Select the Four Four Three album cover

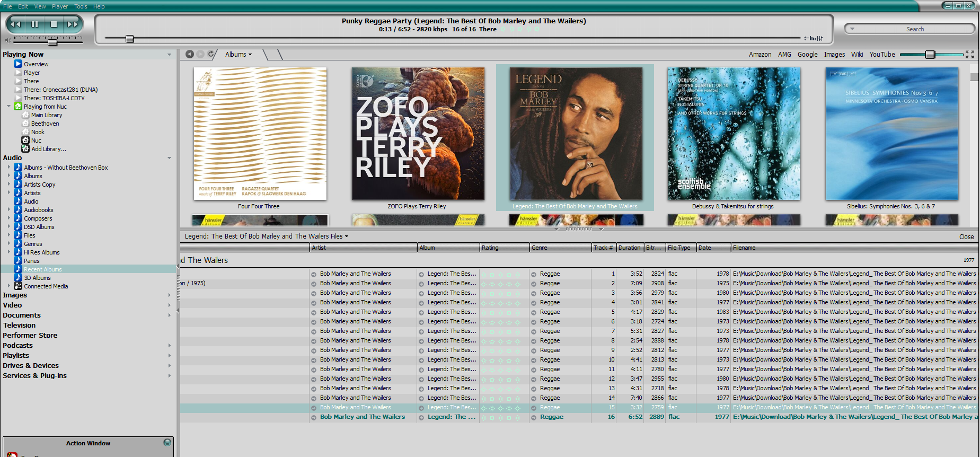click(260, 134)
